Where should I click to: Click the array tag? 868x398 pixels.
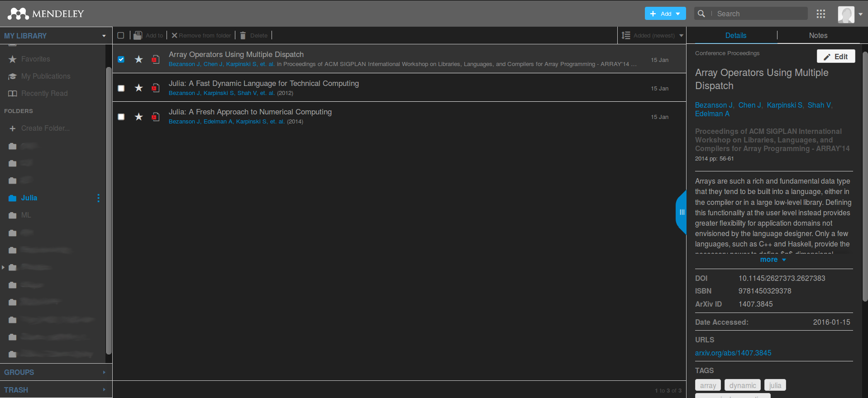point(708,385)
